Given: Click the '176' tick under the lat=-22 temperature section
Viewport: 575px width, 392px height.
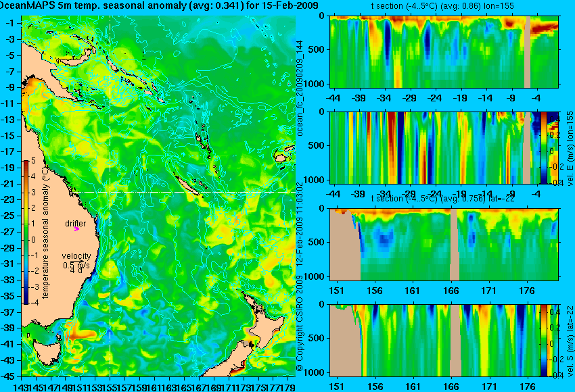Looking at the screenshot, I should coord(528,291).
